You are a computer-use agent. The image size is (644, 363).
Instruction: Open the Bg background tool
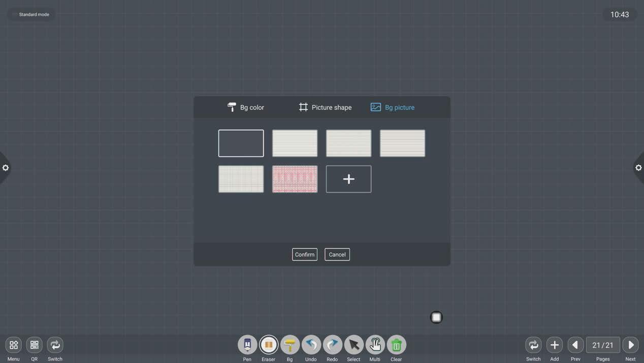(290, 345)
